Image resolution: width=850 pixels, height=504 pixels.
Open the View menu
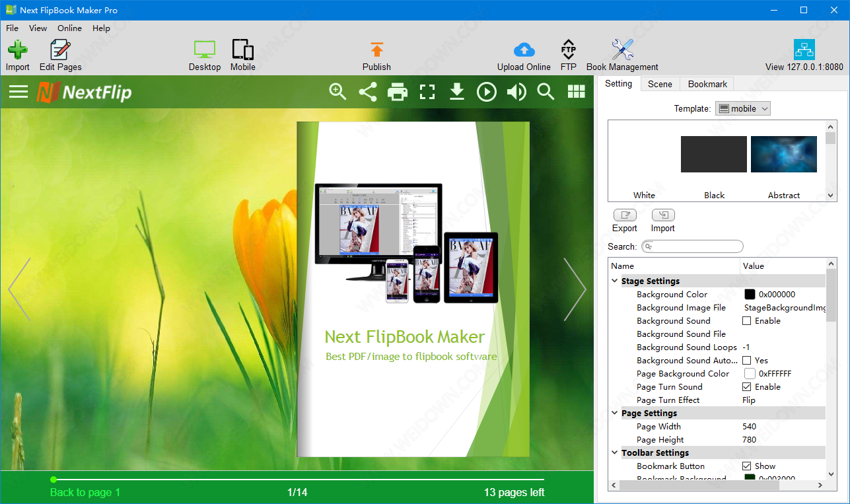38,28
